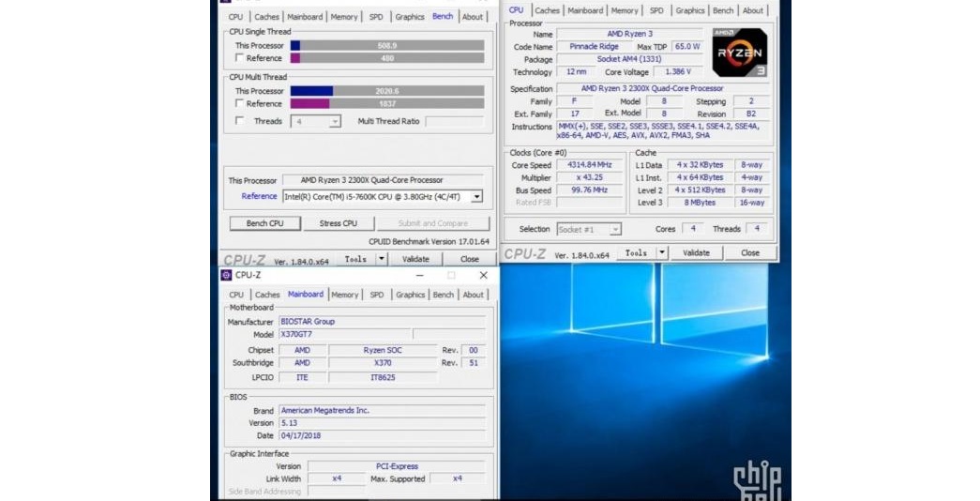980x501 pixels.
Task: Click the CPU-Z app icon in Mainboard window title
Action: click(x=226, y=275)
